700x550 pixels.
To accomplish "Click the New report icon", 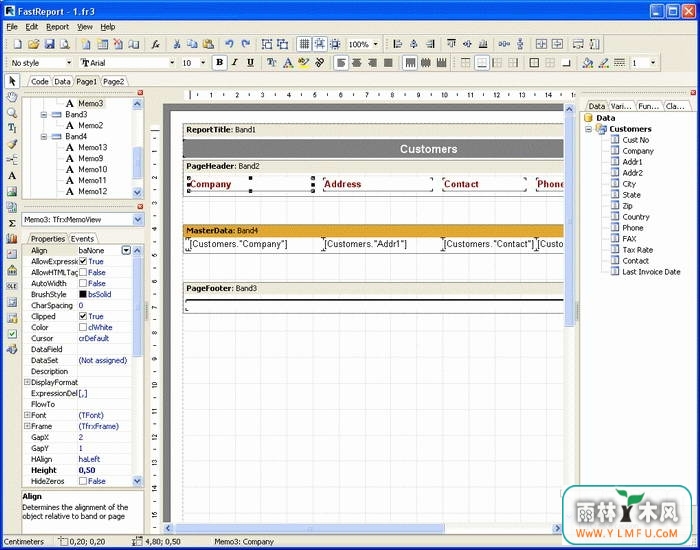I will [x=17, y=44].
